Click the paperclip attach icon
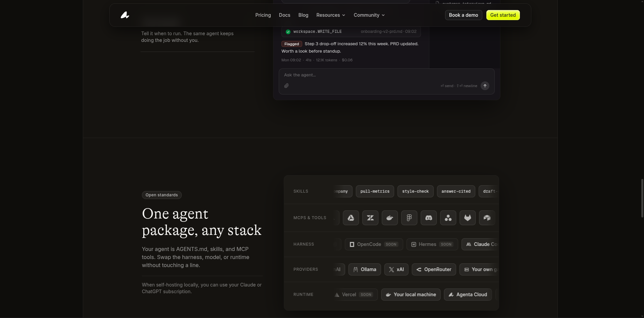The width and height of the screenshot is (644, 318). [x=286, y=86]
